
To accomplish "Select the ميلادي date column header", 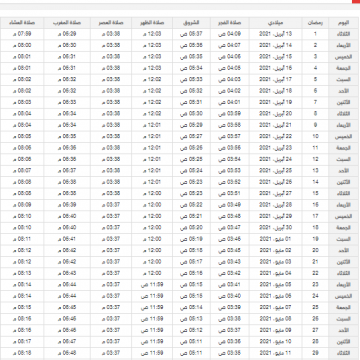I will pos(276,23).
